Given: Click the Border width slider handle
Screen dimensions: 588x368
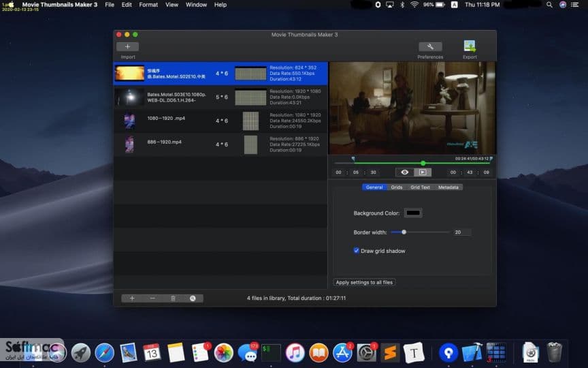Looking at the screenshot, I should [x=404, y=232].
